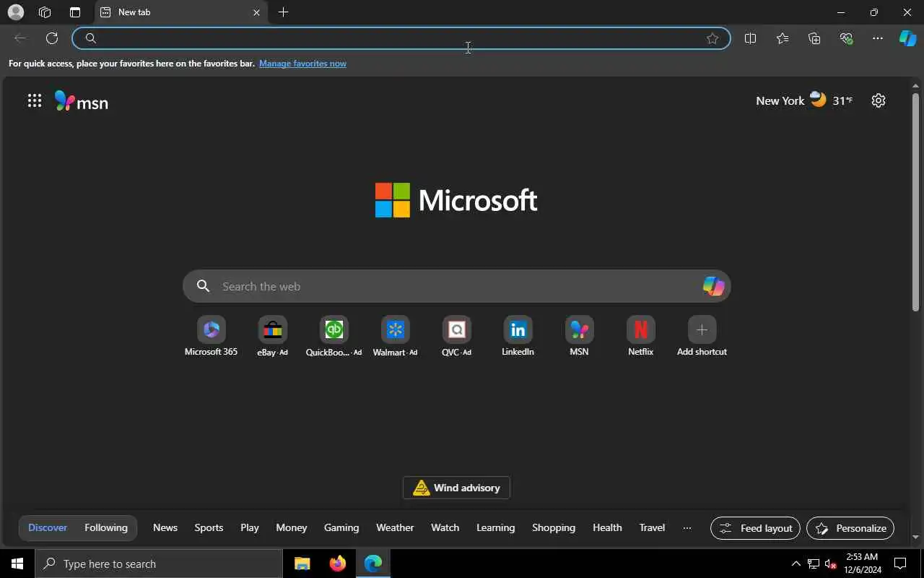Open the QVC shortcut
This screenshot has width=924, height=578.
coord(456,337)
